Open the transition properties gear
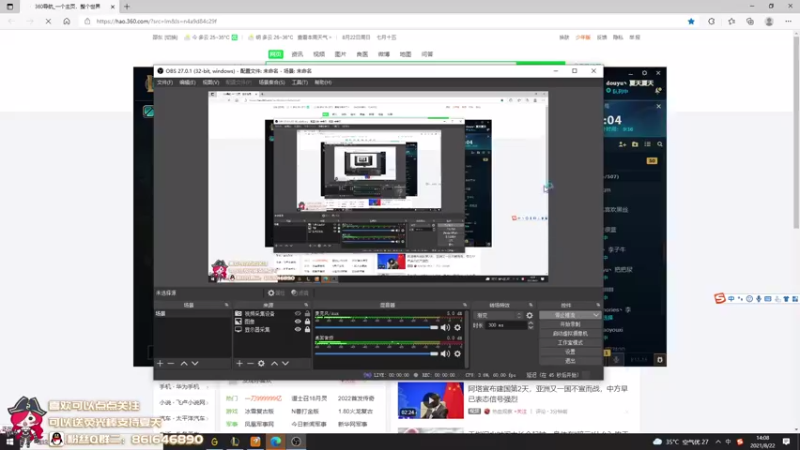800x450 pixels. point(530,315)
